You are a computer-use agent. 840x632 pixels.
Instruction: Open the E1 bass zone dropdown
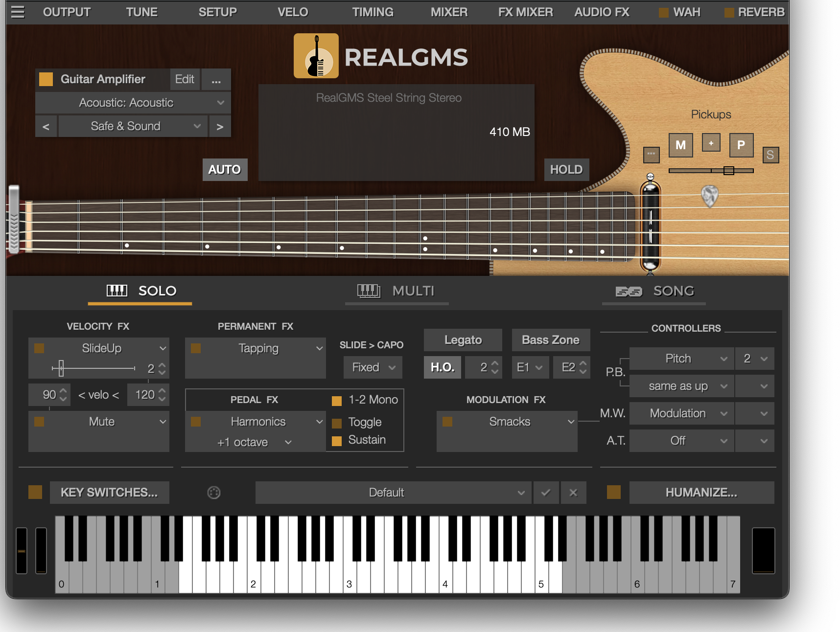point(530,367)
